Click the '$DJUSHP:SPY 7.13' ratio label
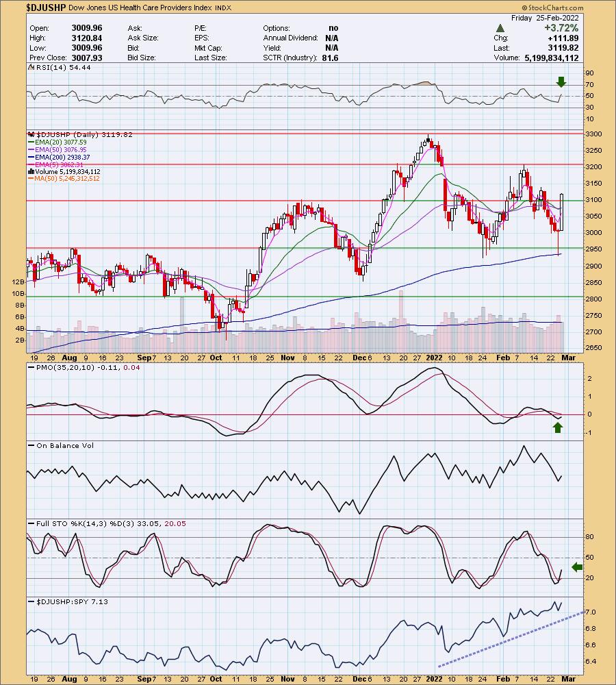The image size is (616, 685). tap(72, 601)
